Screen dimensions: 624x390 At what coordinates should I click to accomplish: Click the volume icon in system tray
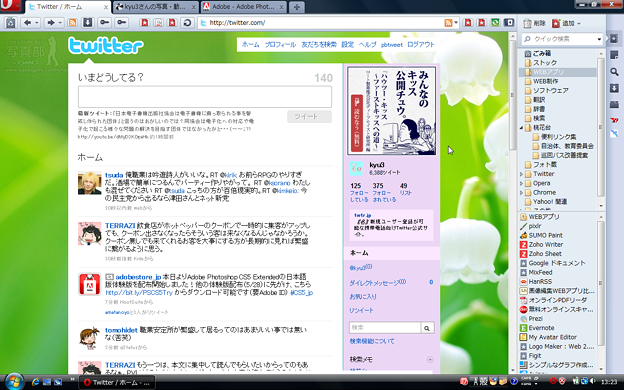click(593, 381)
